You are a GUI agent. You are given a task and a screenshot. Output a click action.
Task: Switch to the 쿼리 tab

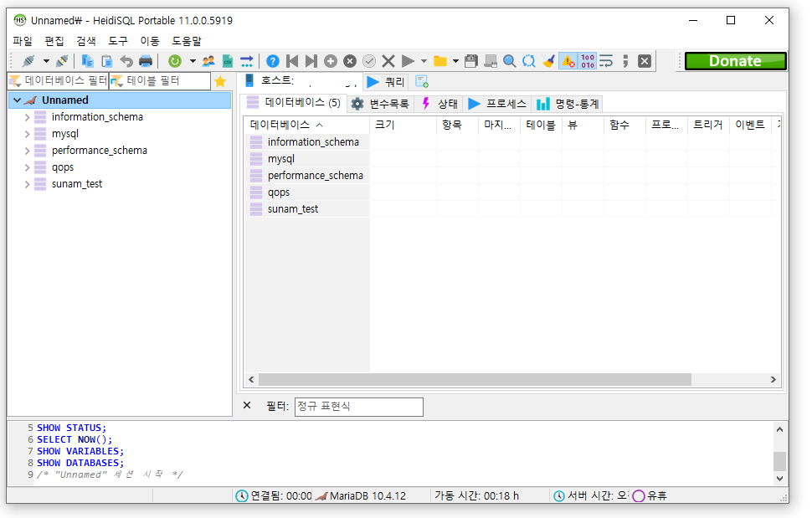pyautogui.click(x=386, y=82)
